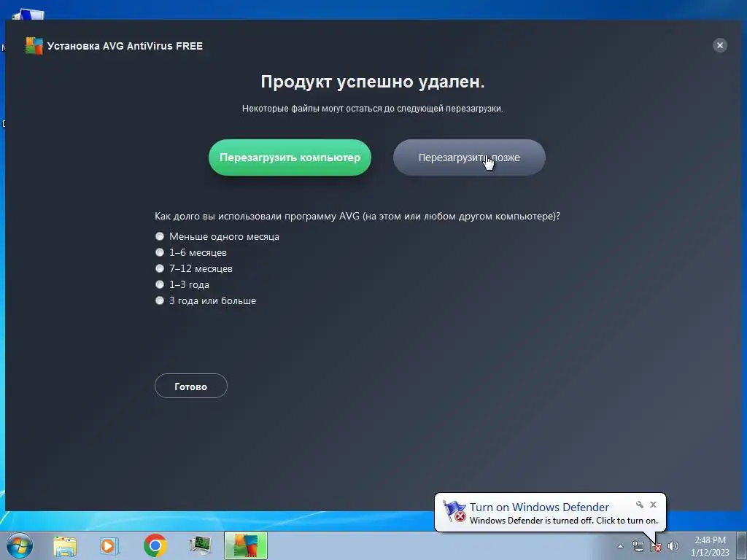747x560 pixels.
Task: Open the Windows Start menu orb
Action: (20, 545)
